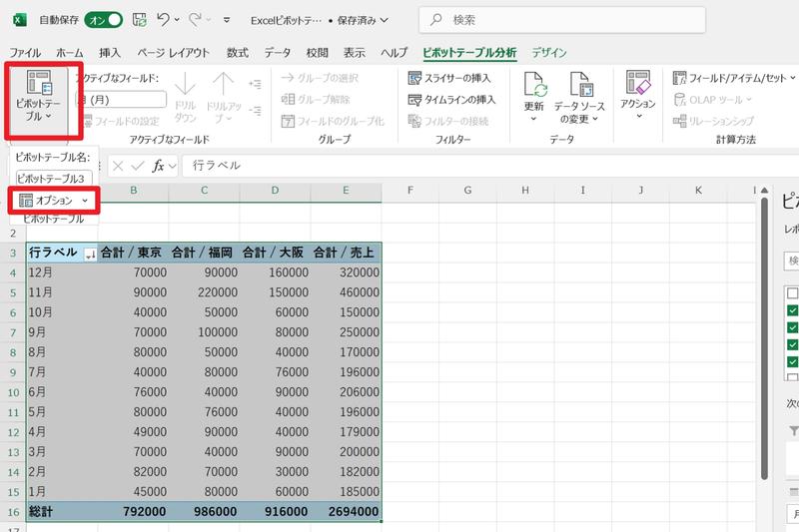Click Insert Timeline (タイムラインの挿入)

click(x=451, y=99)
